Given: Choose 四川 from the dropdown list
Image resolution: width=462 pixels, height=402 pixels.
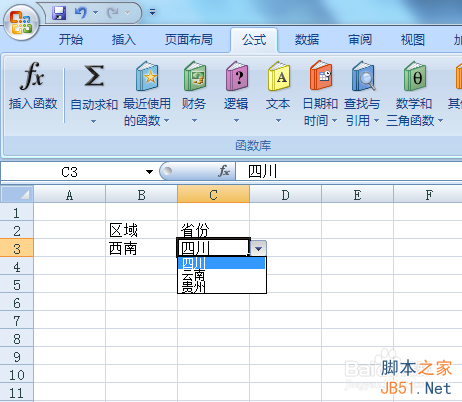Looking at the screenshot, I should pos(222,263).
